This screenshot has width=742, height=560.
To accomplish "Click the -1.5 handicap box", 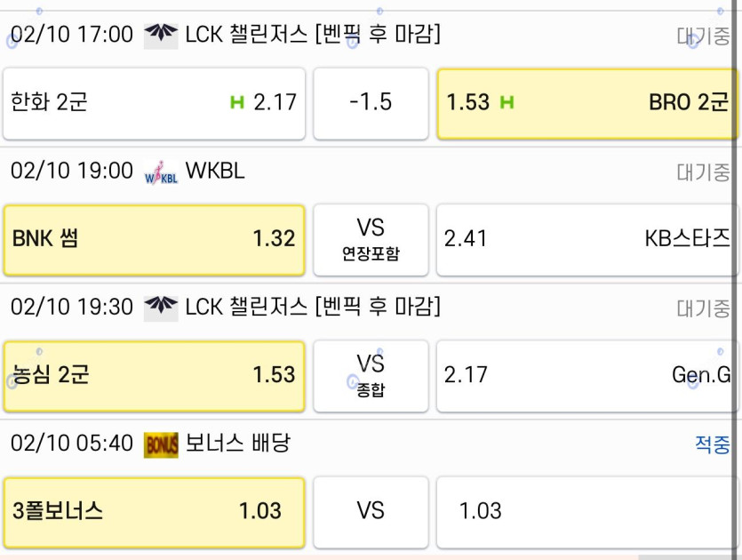I will [371, 103].
